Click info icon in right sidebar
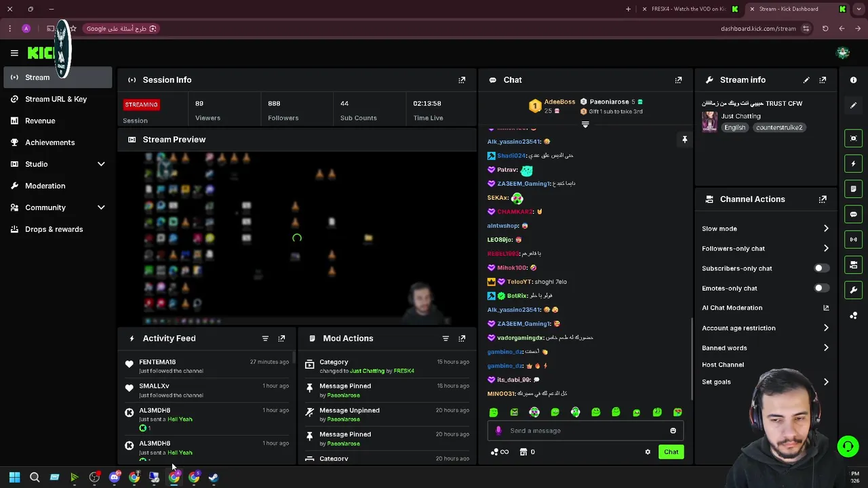Image resolution: width=868 pixels, height=488 pixels. 853,80
